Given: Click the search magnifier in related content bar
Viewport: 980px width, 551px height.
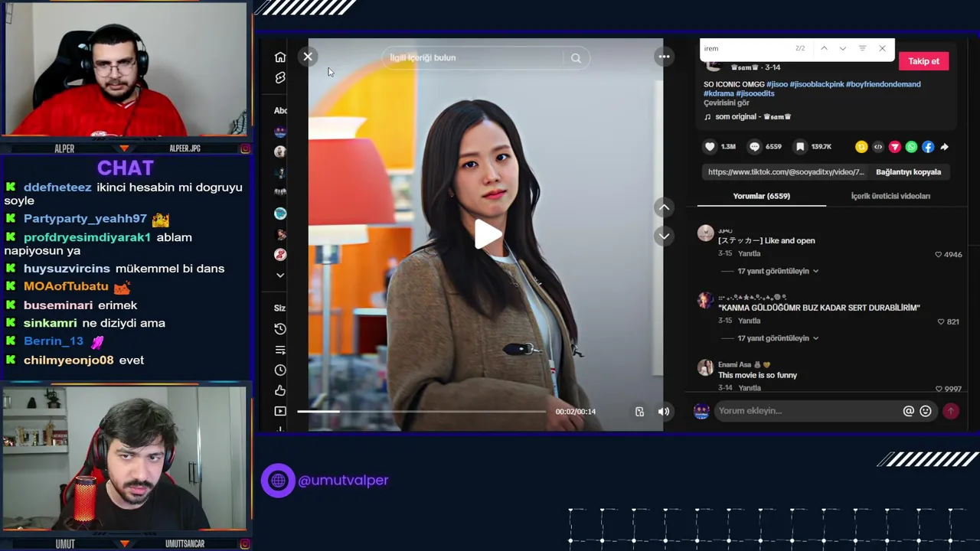Looking at the screenshot, I should click(576, 57).
